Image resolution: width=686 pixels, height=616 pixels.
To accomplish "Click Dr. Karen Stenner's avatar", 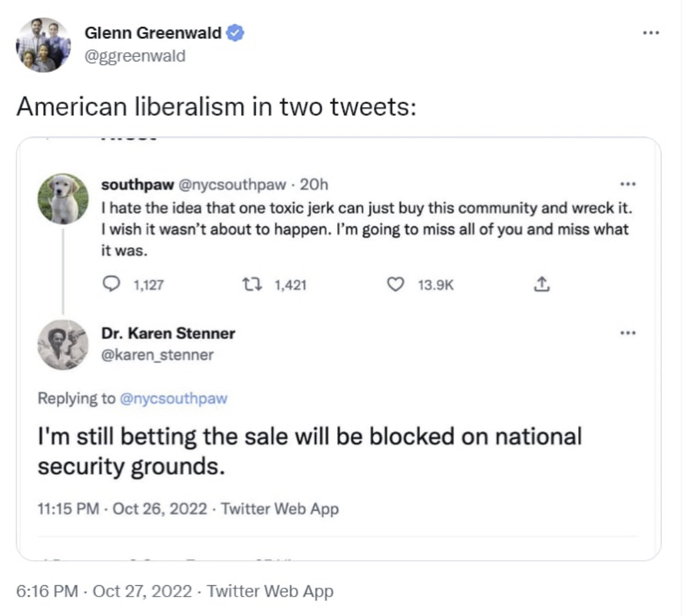I will pyautogui.click(x=63, y=344).
